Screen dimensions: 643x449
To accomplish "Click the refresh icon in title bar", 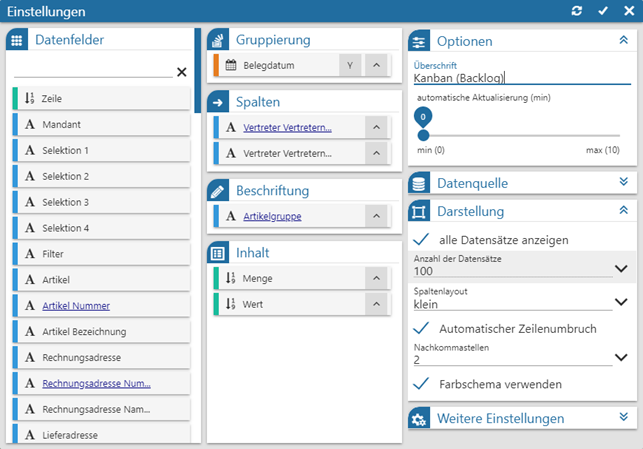I will click(x=576, y=11).
